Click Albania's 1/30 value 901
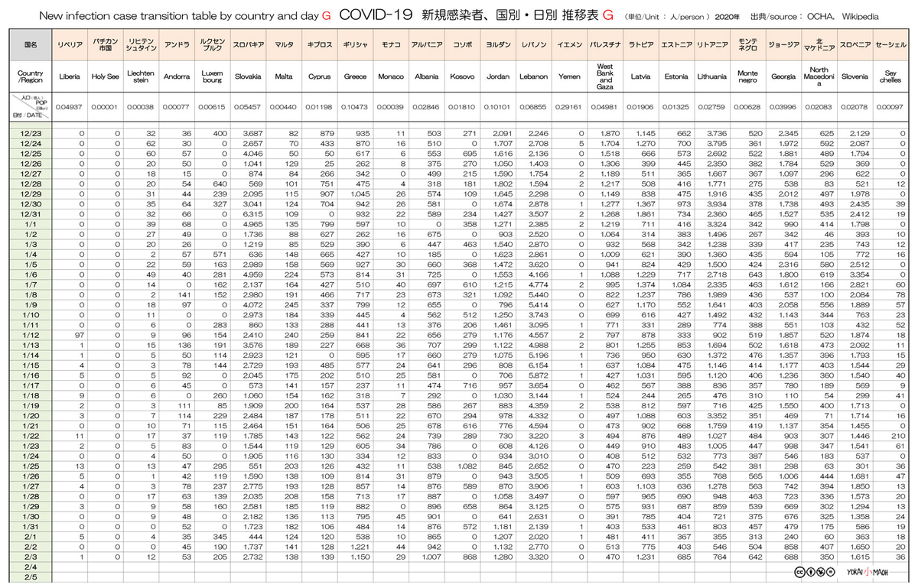This screenshot has width=918, height=588. [x=434, y=517]
